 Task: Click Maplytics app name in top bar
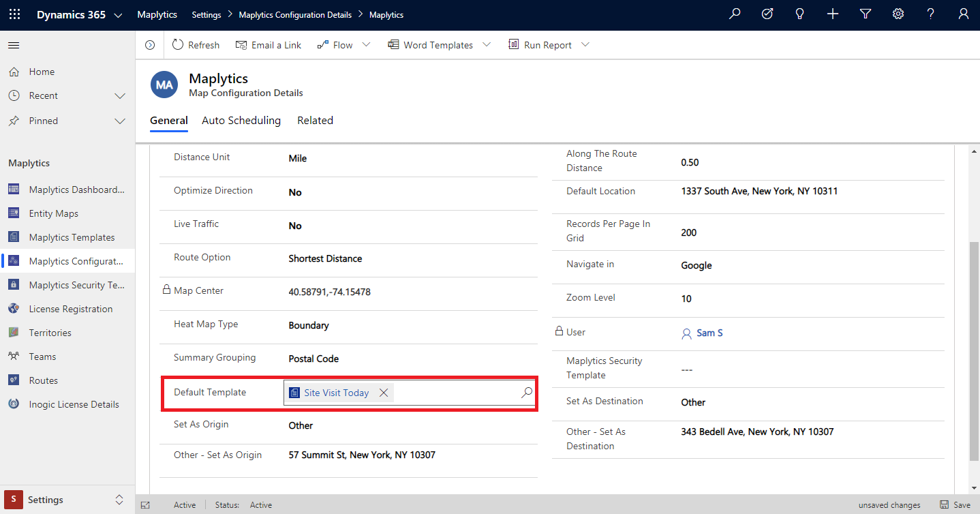pyautogui.click(x=157, y=14)
